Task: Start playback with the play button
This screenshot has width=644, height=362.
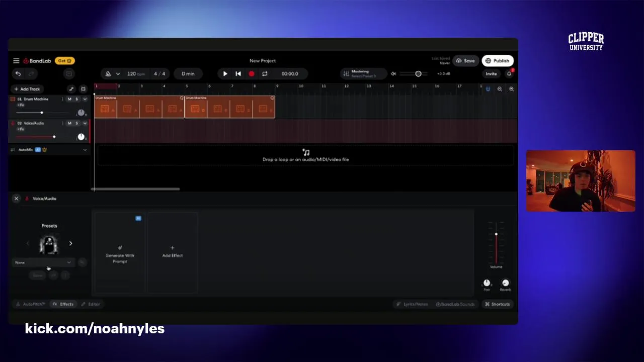Action: click(225, 74)
